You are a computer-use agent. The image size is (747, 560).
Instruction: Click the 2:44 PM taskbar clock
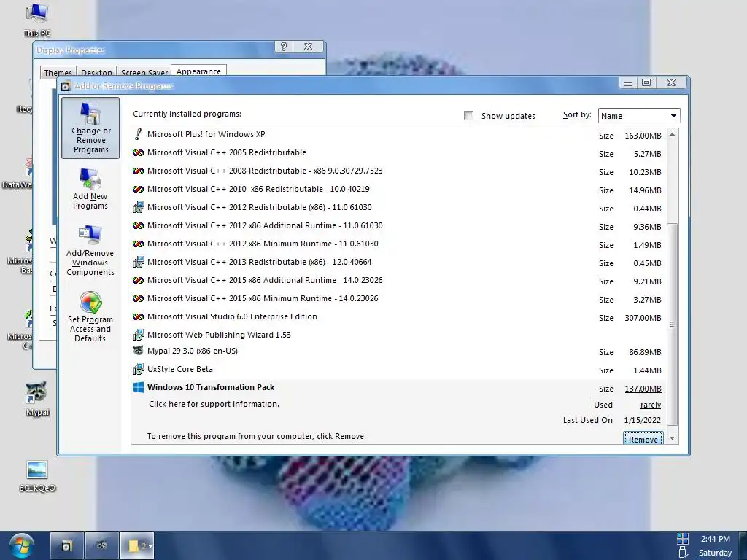coord(715,539)
